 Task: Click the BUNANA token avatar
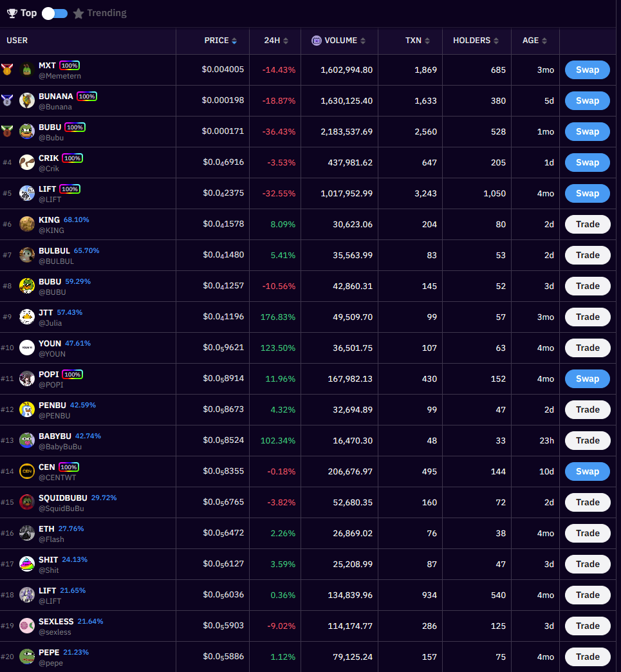pyautogui.click(x=27, y=100)
